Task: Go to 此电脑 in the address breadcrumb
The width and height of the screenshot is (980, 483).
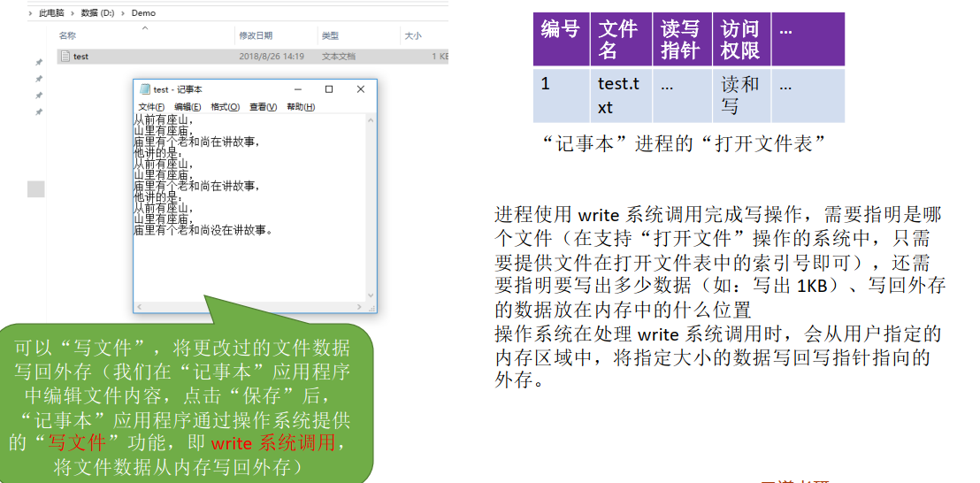Action: [52, 13]
